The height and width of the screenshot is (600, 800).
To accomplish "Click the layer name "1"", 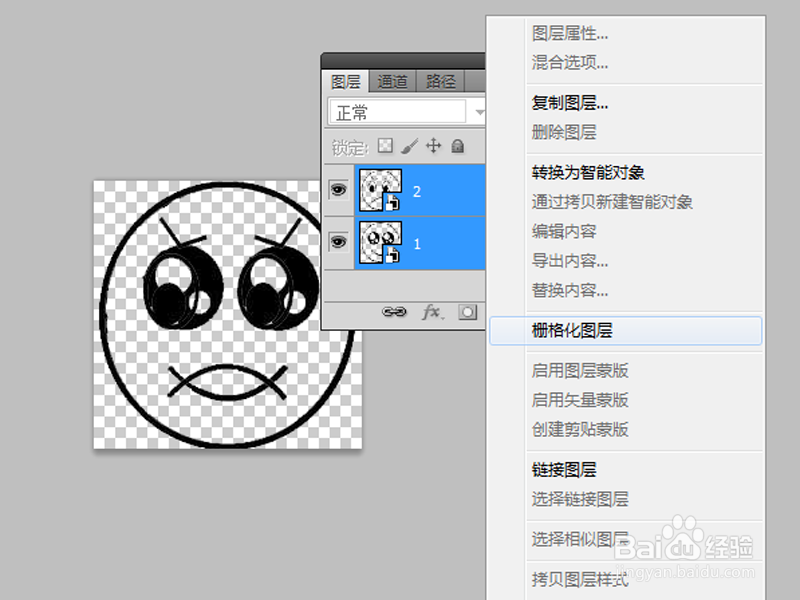I will pyautogui.click(x=417, y=244).
